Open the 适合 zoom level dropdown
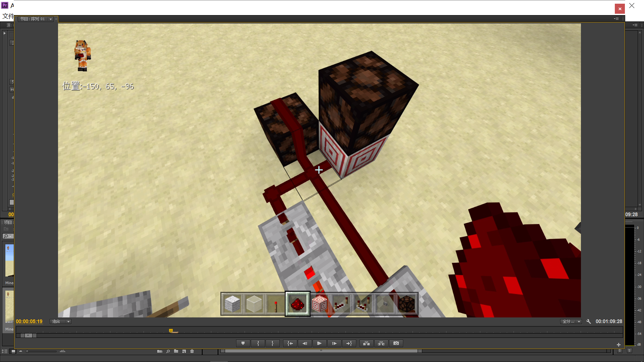This screenshot has width=644, height=362. tap(61, 321)
